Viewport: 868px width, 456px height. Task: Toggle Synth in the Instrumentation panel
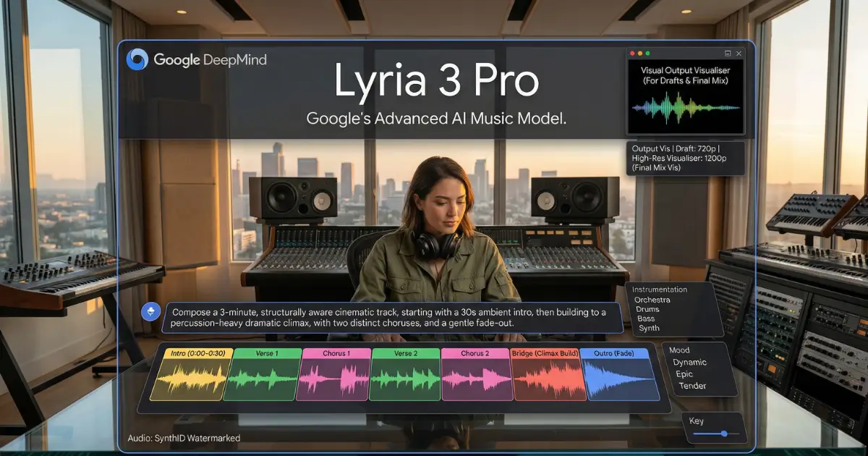[649, 328]
